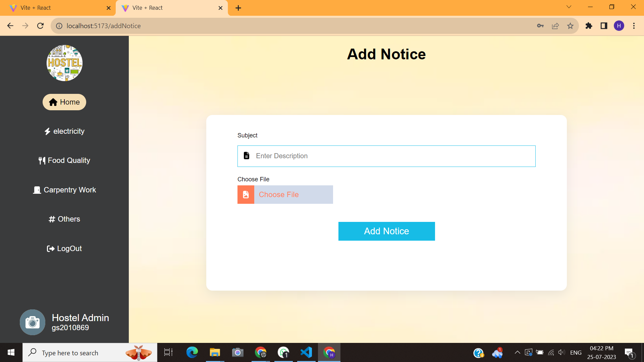Open a new browser tab
644x362 pixels.
[x=238, y=8]
